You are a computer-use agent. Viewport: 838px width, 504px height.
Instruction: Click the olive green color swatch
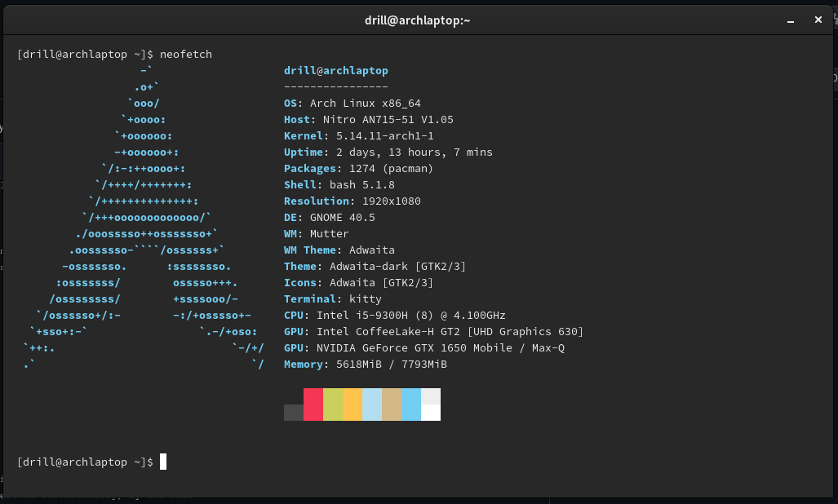[x=333, y=405]
